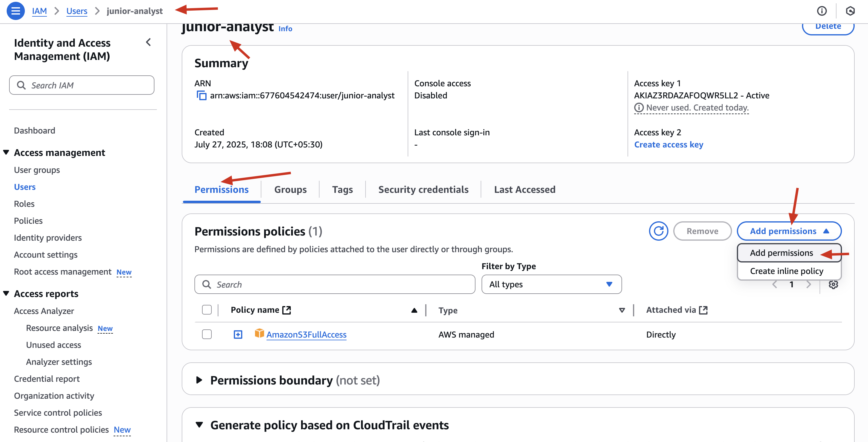868x442 pixels.
Task: Switch to the Tags tab
Action: [342, 190]
